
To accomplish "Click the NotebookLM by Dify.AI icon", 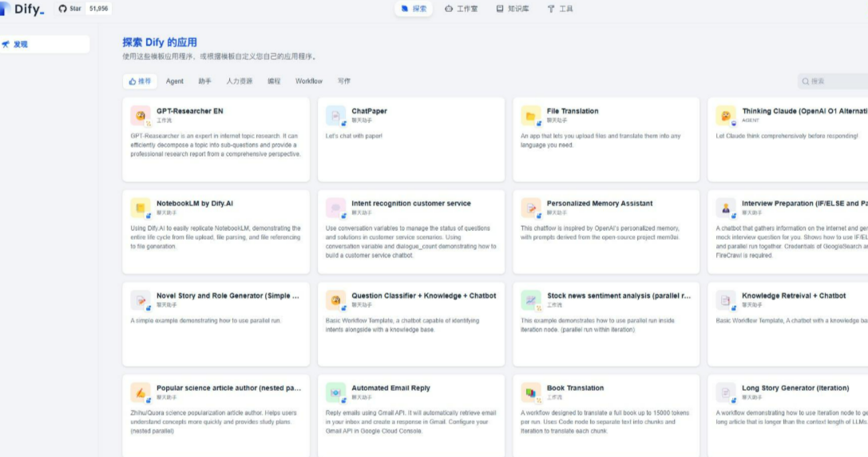I will point(141,208).
